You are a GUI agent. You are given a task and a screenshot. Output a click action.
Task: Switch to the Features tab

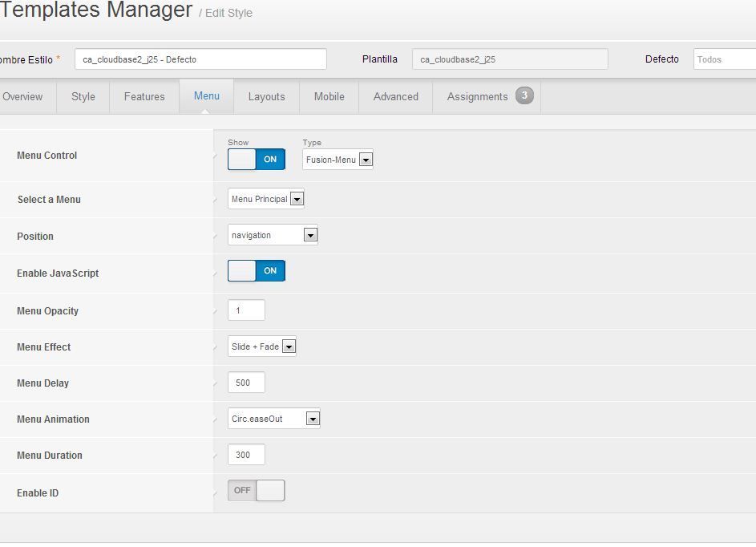[144, 96]
